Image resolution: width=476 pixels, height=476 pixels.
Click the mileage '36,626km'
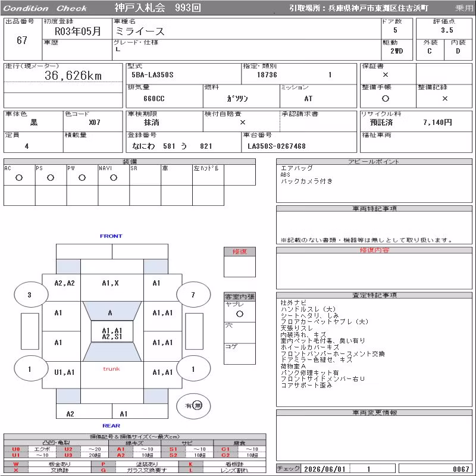click(x=73, y=76)
